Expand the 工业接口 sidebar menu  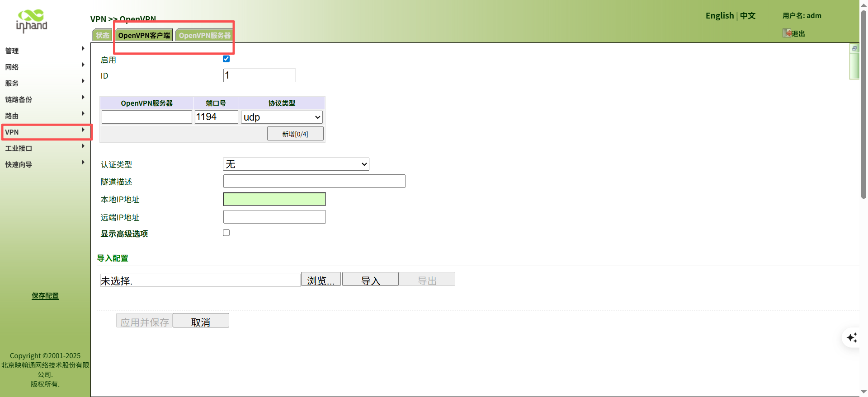click(x=45, y=148)
